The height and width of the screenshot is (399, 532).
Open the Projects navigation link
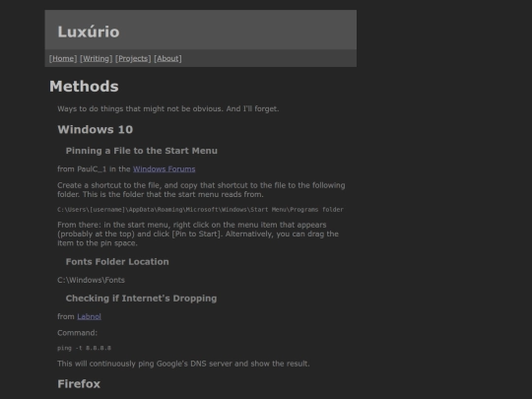(x=133, y=58)
